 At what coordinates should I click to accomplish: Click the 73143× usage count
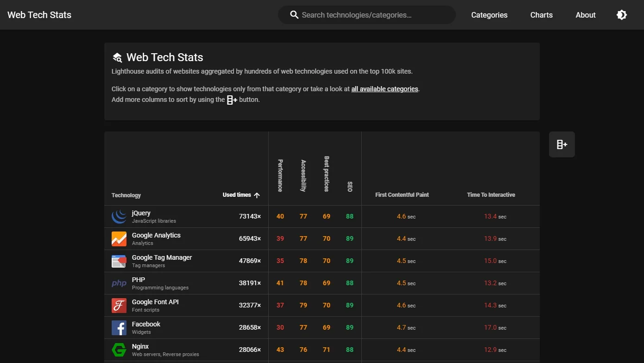click(x=250, y=216)
